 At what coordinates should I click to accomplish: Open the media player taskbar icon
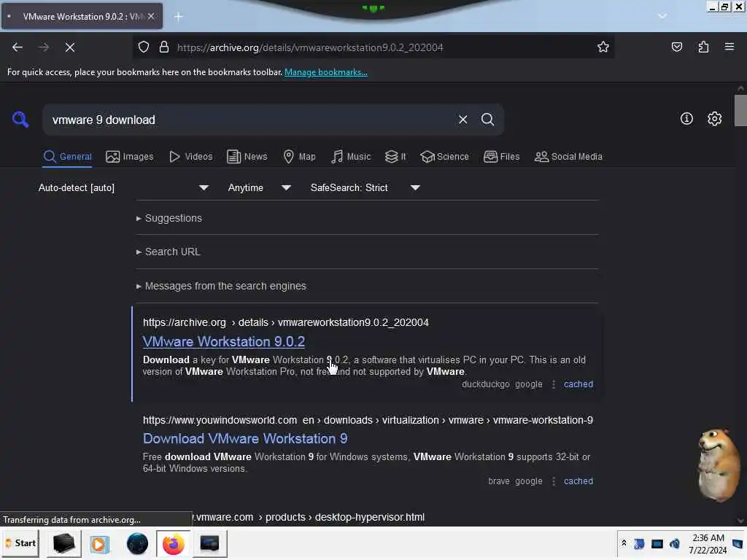click(99, 543)
